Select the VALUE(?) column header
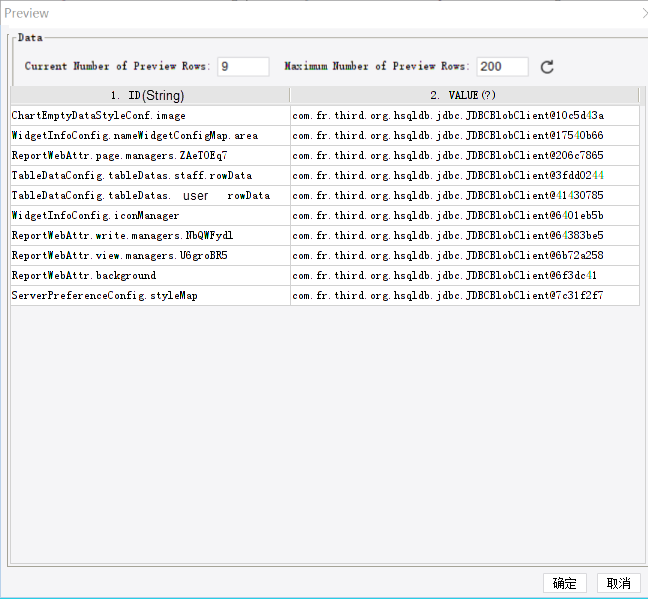Image resolution: width=648 pixels, height=599 pixels. pos(464,95)
